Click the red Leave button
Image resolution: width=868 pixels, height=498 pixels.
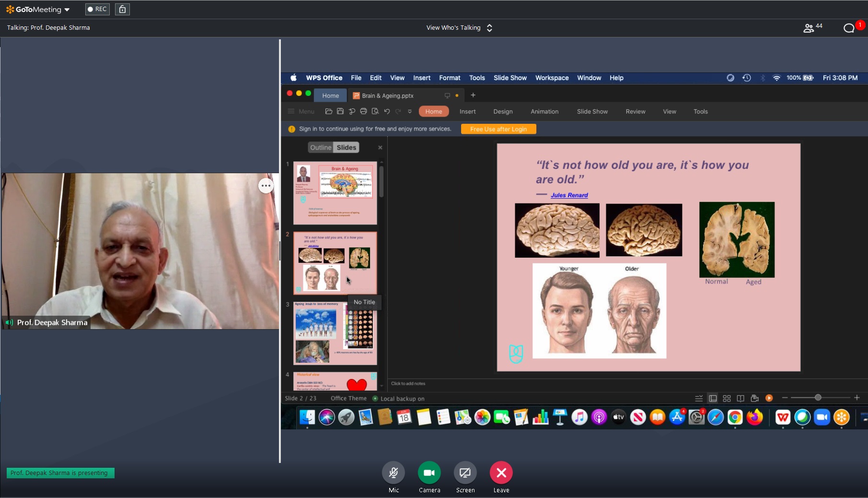(x=501, y=473)
